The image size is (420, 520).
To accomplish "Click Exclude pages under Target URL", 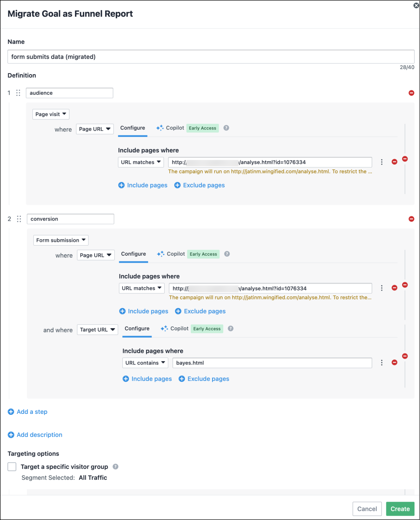I will click(204, 378).
